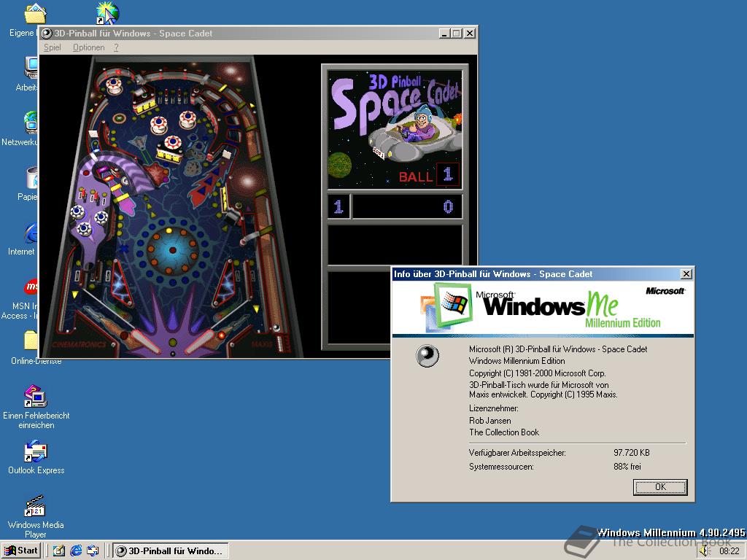Viewport: 747px width, 560px height.
Task: Click the Start button on the taskbar
Action: pos(21,551)
